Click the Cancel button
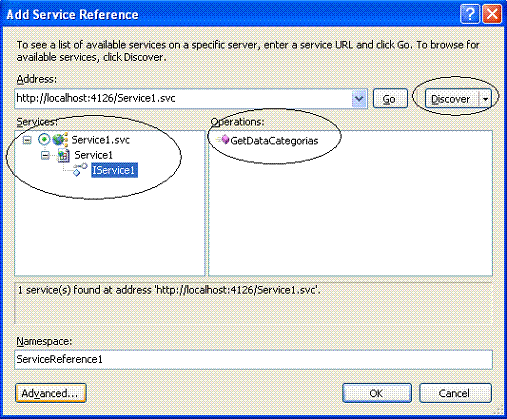507x419 pixels. coord(455,393)
